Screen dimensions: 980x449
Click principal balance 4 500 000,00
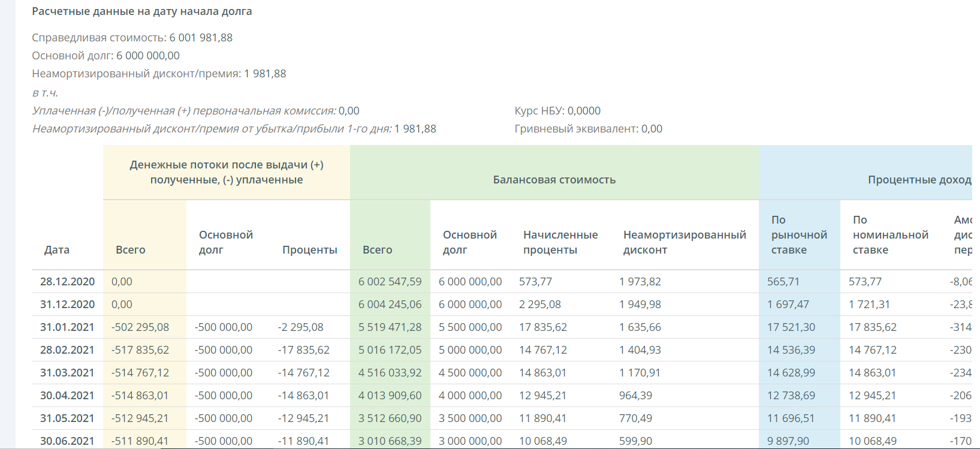click(x=471, y=373)
